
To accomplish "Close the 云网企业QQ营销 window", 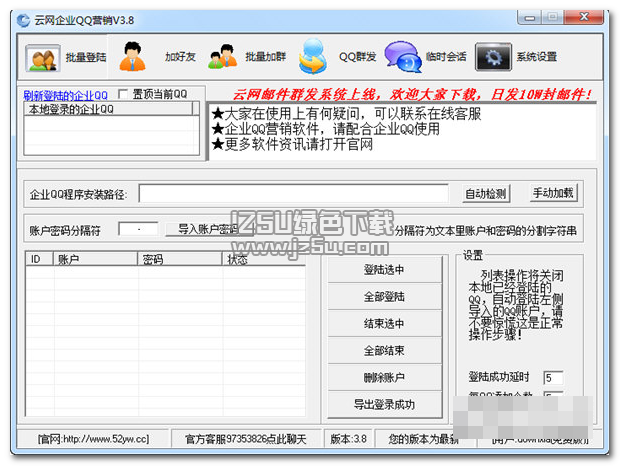I will (x=584, y=17).
